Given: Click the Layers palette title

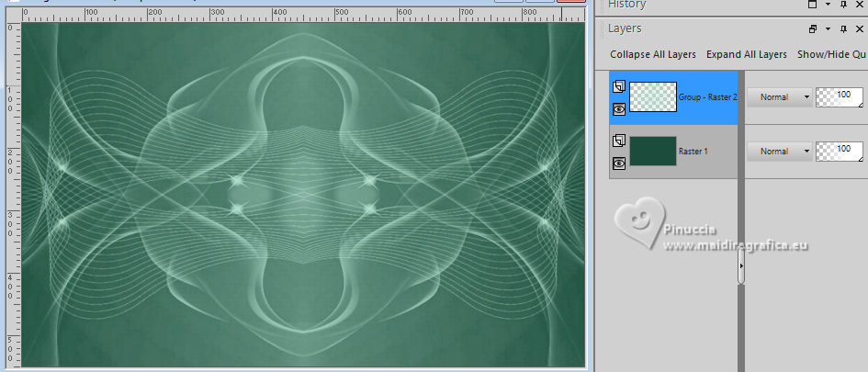Looking at the screenshot, I should pyautogui.click(x=625, y=28).
